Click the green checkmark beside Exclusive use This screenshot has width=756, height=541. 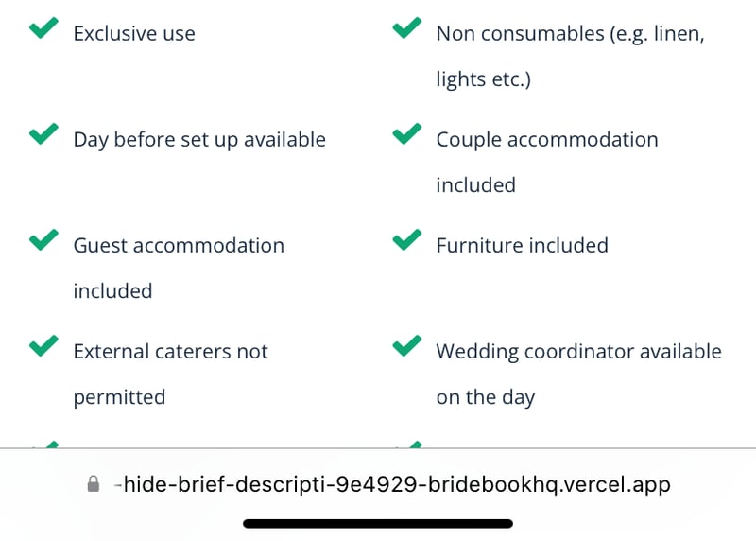pos(43,29)
